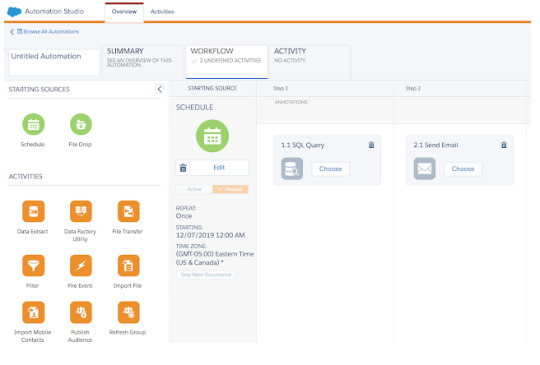Image resolution: width=540 pixels, height=365 pixels.
Task: Delete the 2.1 Send Email activity
Action: pyautogui.click(x=504, y=145)
